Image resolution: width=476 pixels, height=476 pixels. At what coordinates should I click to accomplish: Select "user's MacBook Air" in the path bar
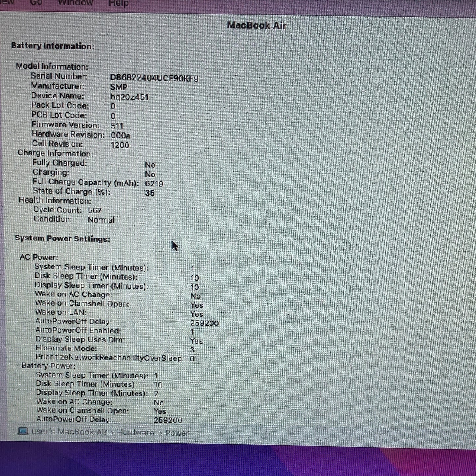(69, 432)
